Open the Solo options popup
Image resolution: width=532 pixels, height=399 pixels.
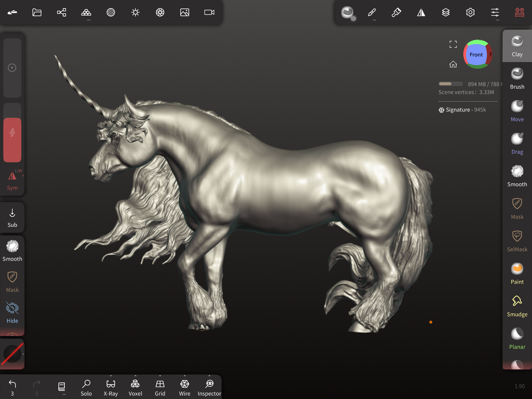pyautogui.click(x=86, y=388)
